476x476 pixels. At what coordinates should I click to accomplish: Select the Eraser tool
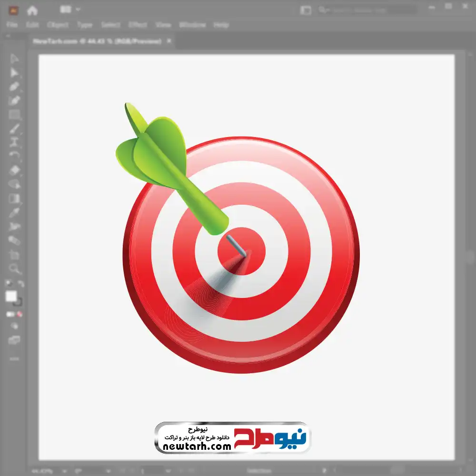[x=14, y=170]
